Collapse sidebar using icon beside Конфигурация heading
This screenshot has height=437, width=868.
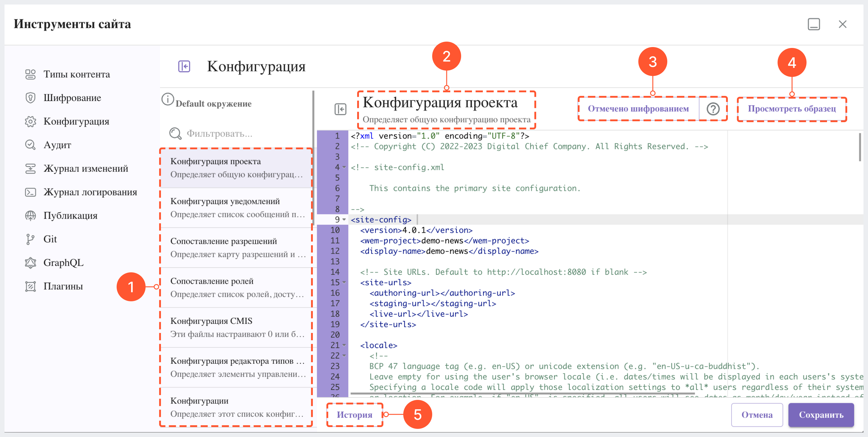184,66
